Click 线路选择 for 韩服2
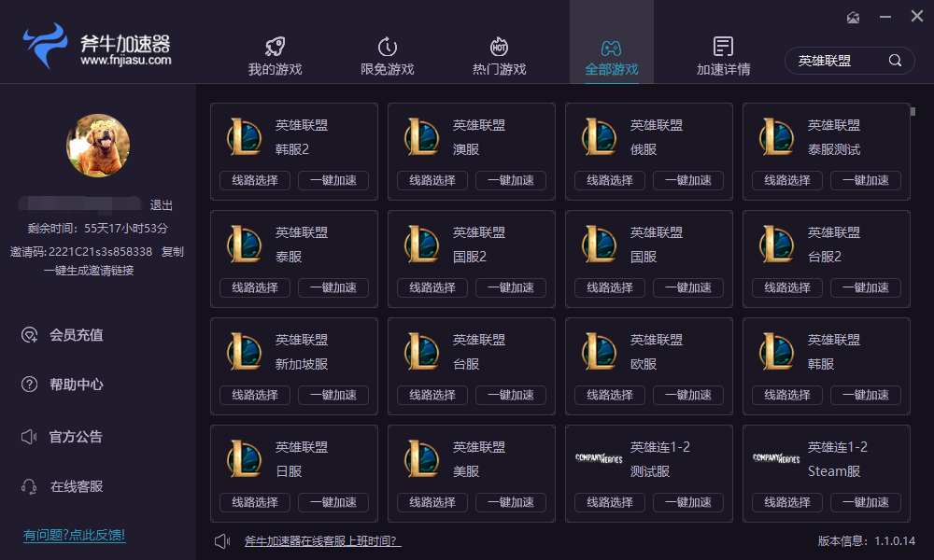The width and height of the screenshot is (934, 560). [x=255, y=180]
